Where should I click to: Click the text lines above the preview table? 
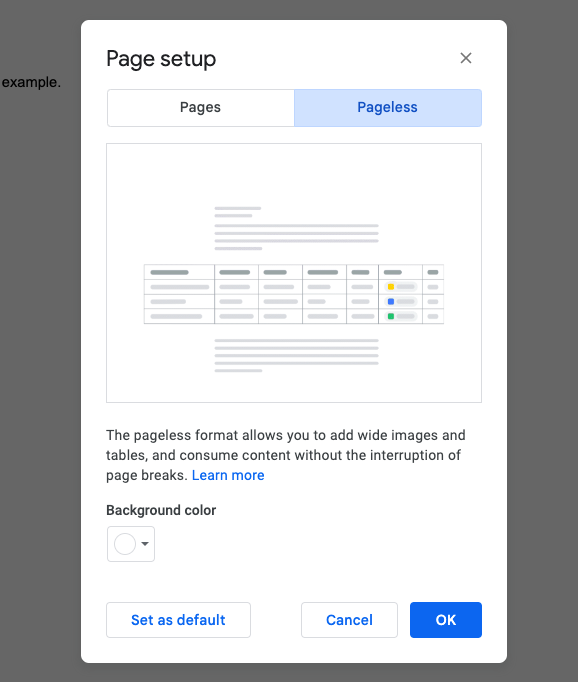click(296, 228)
